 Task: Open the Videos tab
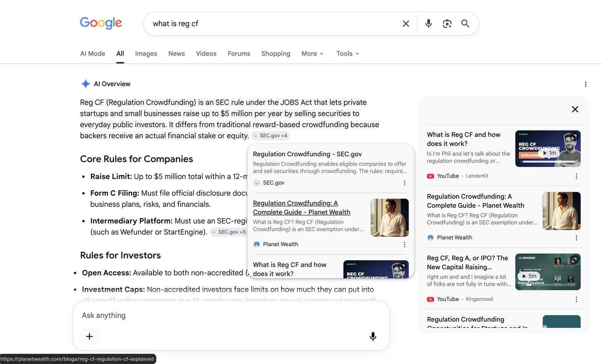click(x=206, y=54)
